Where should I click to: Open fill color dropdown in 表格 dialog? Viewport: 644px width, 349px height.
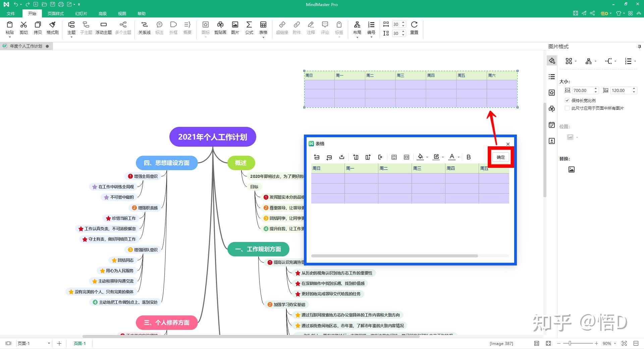click(427, 157)
